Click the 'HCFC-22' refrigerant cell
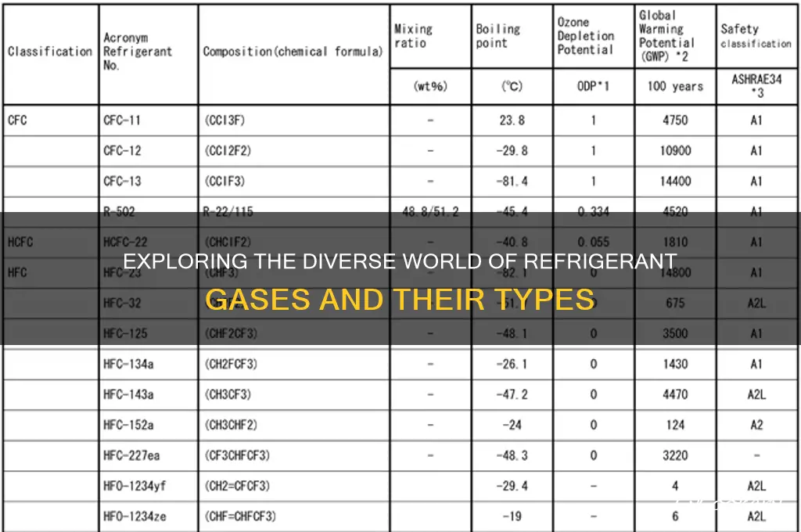This screenshot has width=801, height=532. click(125, 243)
